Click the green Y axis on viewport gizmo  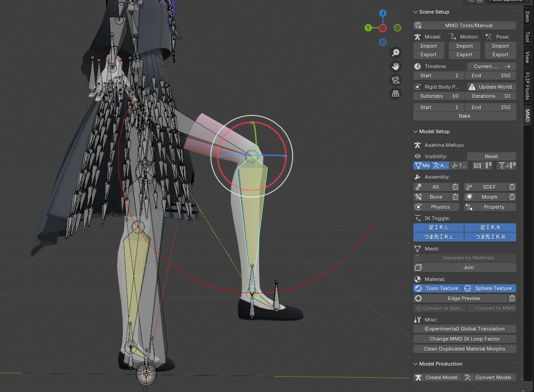[x=368, y=28]
